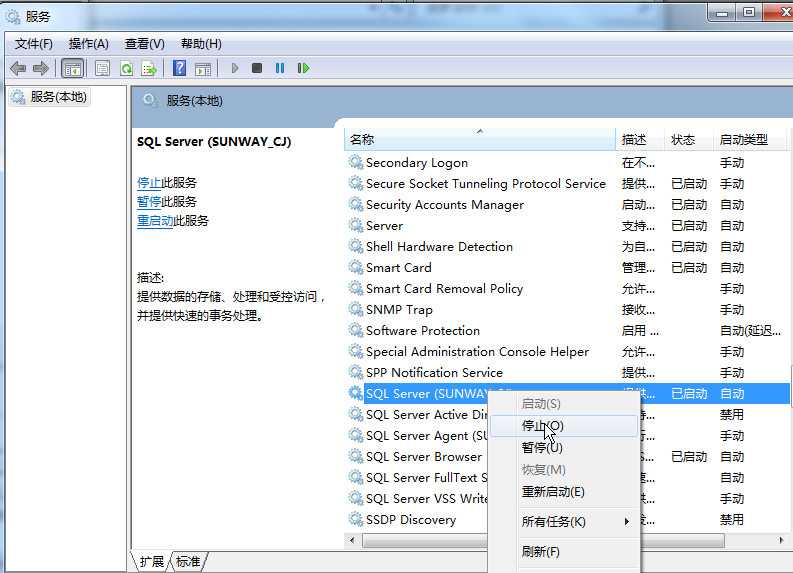The width and height of the screenshot is (793, 573).
Task: Click the 暂停 this service link
Action: (x=149, y=202)
